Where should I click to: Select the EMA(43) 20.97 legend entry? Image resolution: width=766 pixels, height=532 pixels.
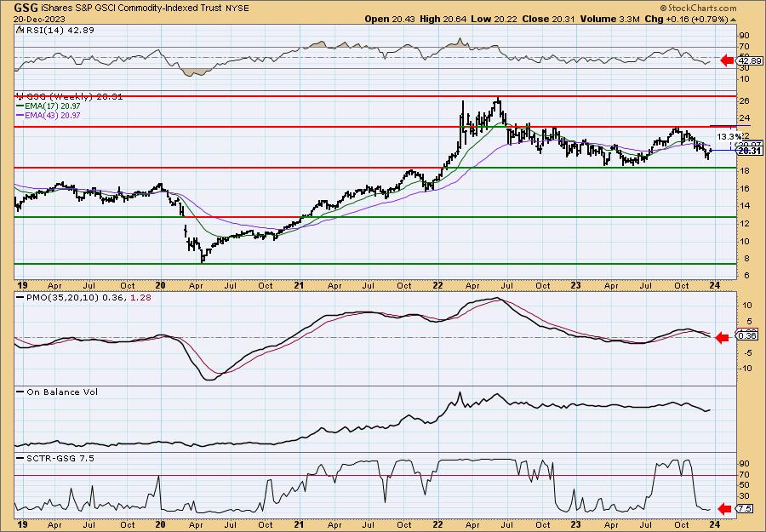point(48,115)
